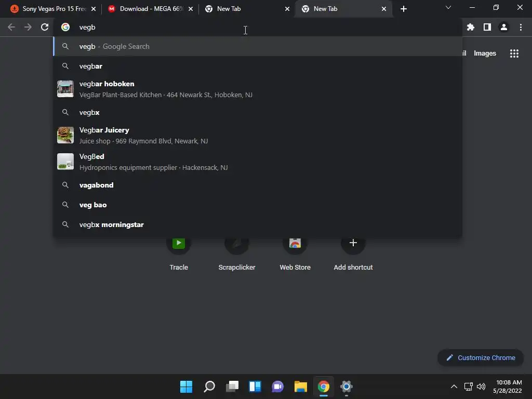
Task: Open volume icon in system tray
Action: [481, 387]
